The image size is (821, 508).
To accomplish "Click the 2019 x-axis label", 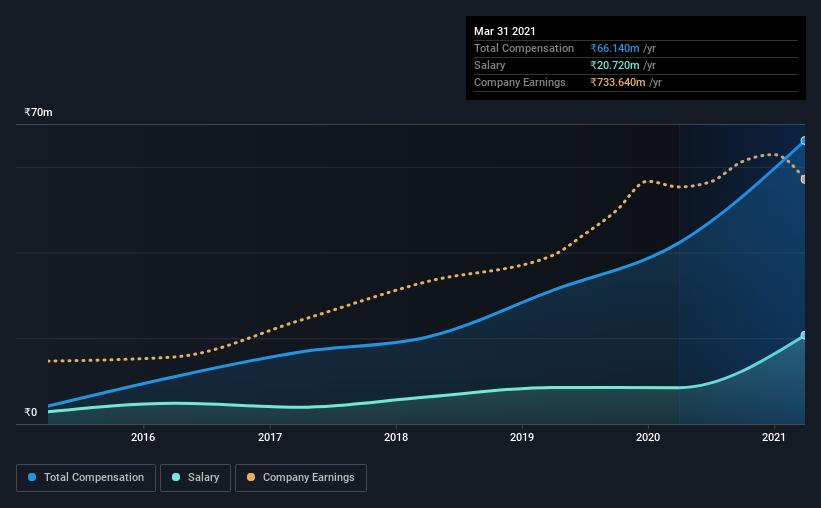I will pos(522,437).
